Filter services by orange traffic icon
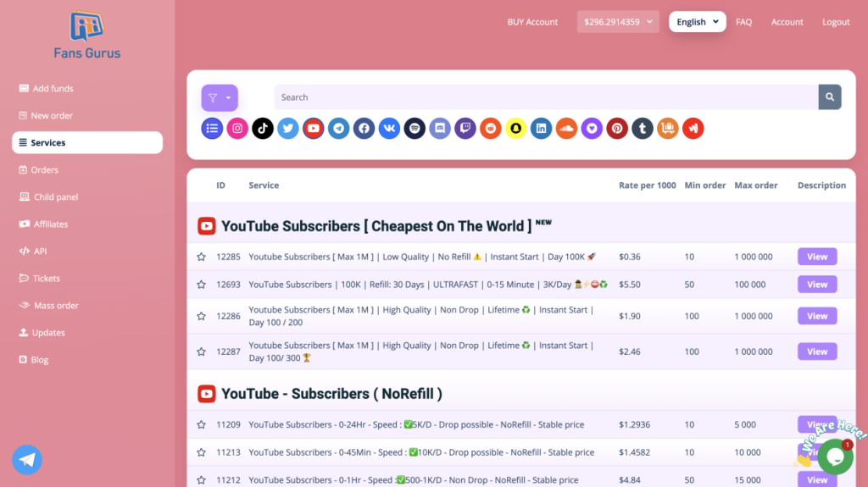The width and height of the screenshot is (868, 487). (668, 129)
